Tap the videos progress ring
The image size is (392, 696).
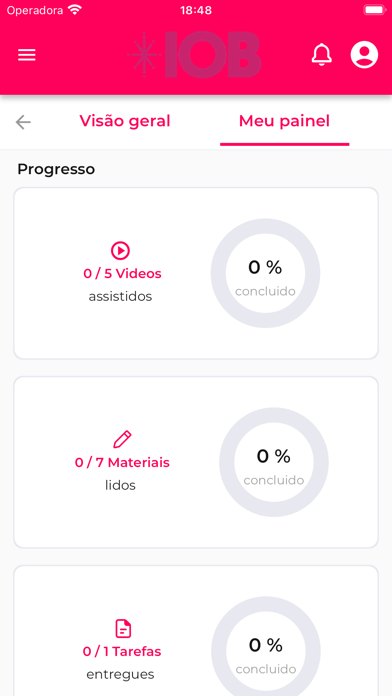click(x=265, y=273)
